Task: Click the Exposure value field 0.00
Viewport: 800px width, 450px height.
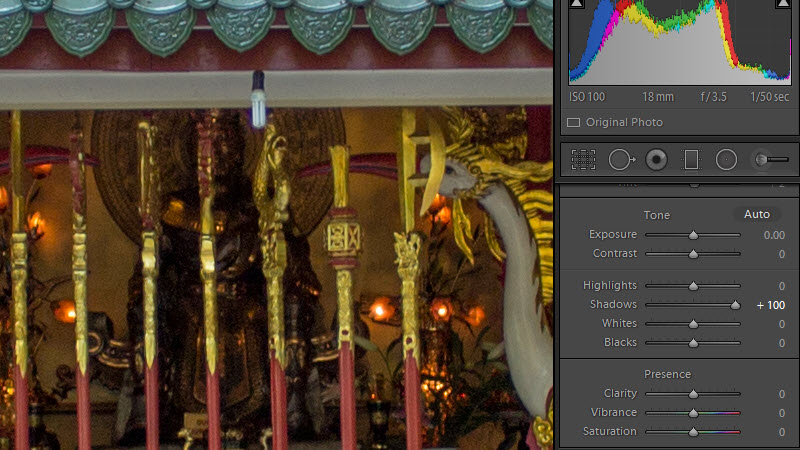Action: (773, 235)
